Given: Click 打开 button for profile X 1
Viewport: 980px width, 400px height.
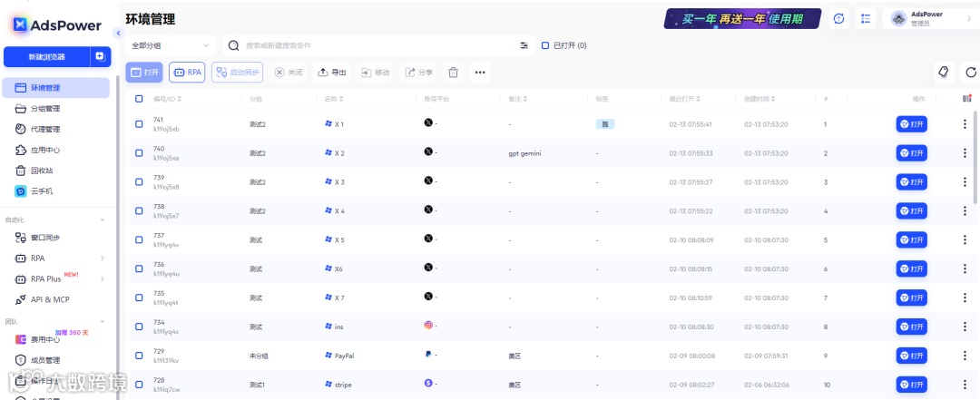Looking at the screenshot, I should (911, 124).
